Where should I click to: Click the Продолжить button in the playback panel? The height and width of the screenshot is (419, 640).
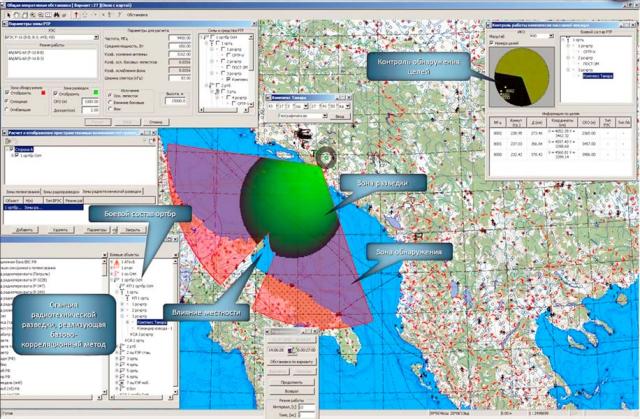(291, 382)
